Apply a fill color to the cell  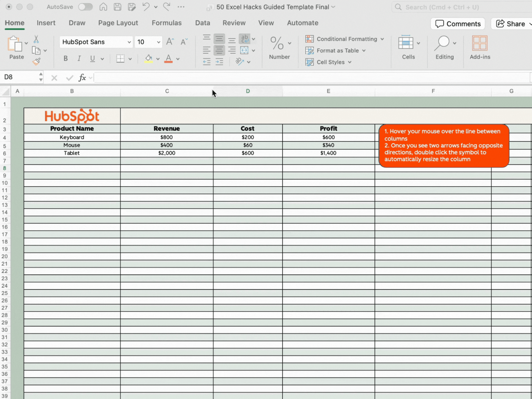[148, 58]
